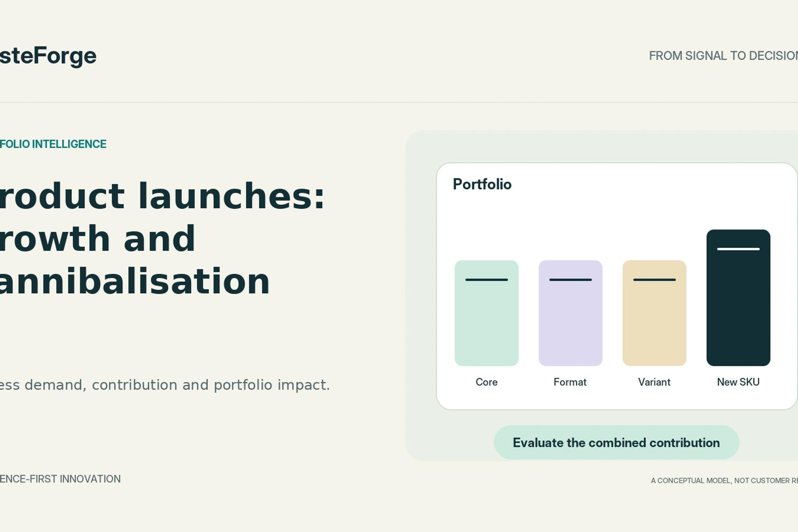Click the 'Variant' bar label

tap(654, 382)
